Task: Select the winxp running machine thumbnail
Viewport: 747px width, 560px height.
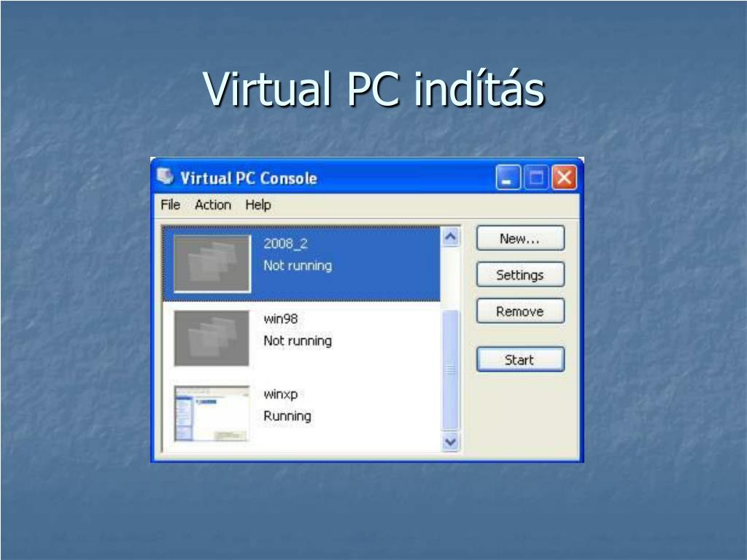Action: (x=212, y=413)
